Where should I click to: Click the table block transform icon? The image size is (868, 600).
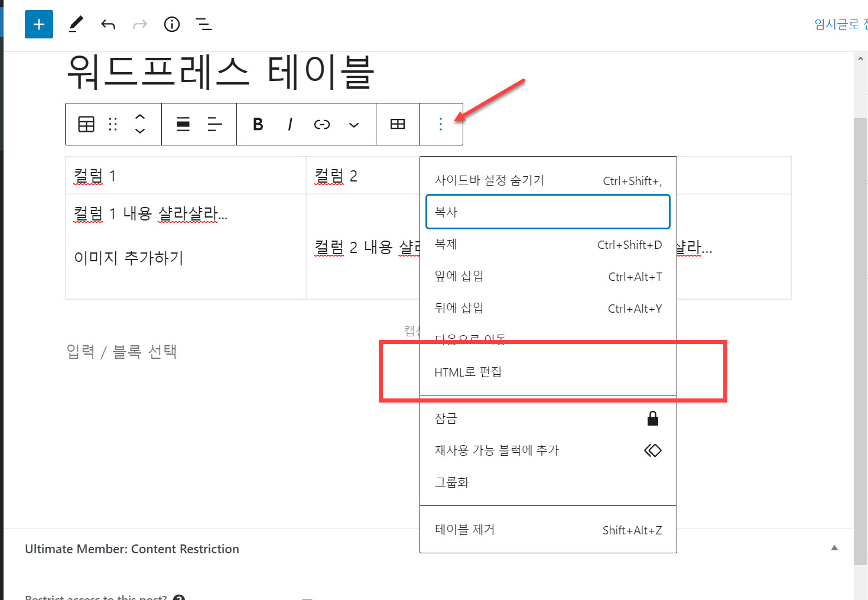pyautogui.click(x=86, y=124)
